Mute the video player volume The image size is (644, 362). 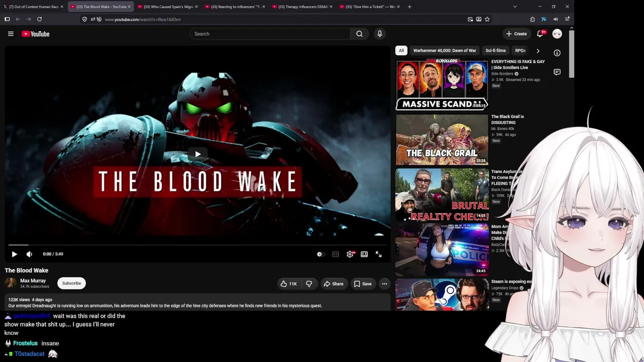(29, 254)
